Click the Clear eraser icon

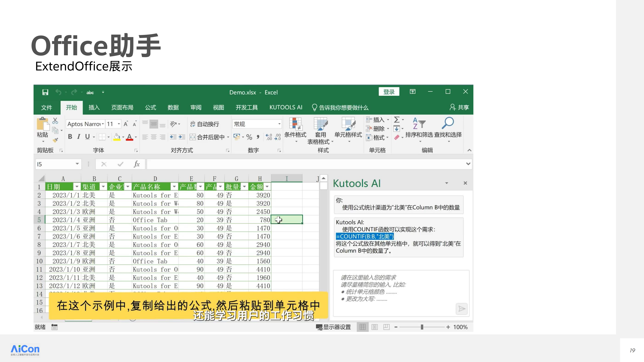pos(397,137)
